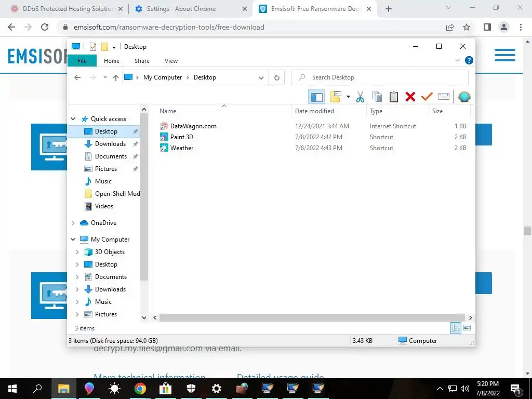Expand the OneDrive tree node
The width and height of the screenshot is (532, 399).
pos(73,223)
